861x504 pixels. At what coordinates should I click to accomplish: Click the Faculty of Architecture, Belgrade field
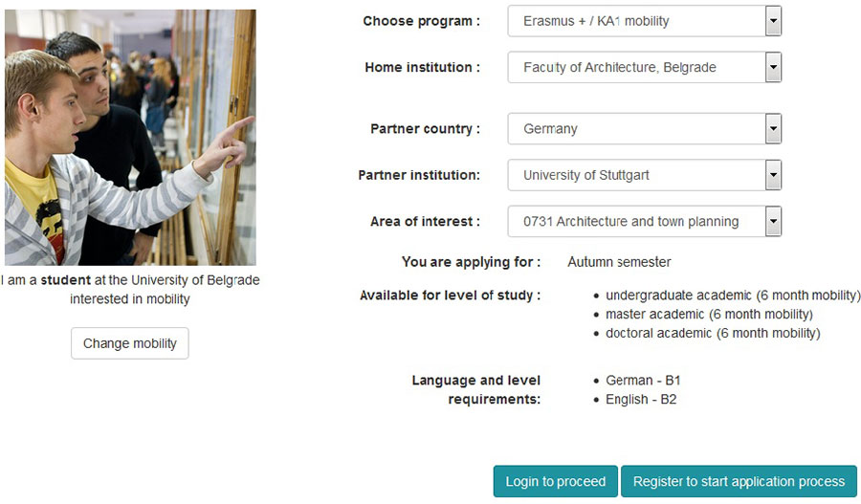point(635,68)
